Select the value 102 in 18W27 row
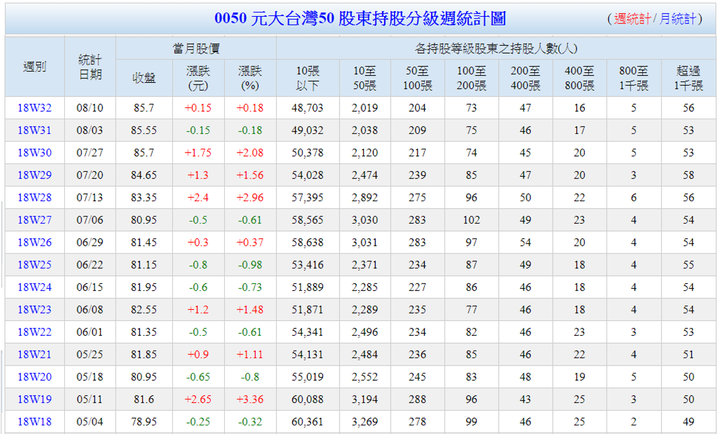 (x=471, y=220)
